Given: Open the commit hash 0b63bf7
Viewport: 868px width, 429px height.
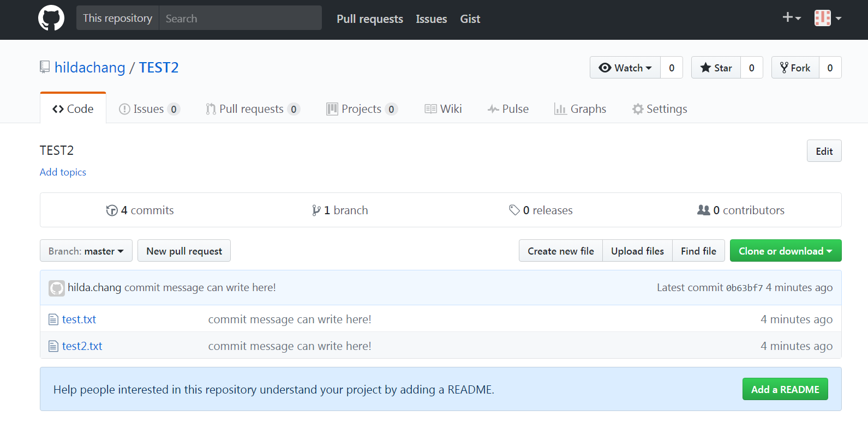Looking at the screenshot, I should pos(745,288).
